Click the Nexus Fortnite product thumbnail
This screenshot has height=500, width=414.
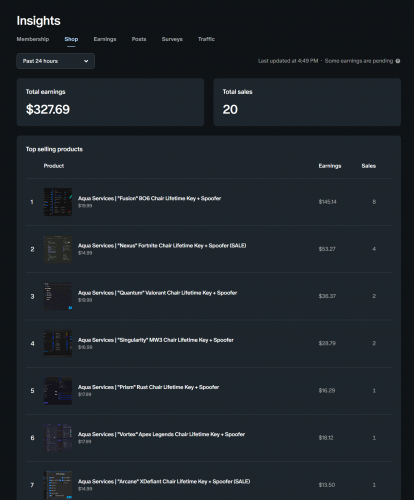[58, 249]
